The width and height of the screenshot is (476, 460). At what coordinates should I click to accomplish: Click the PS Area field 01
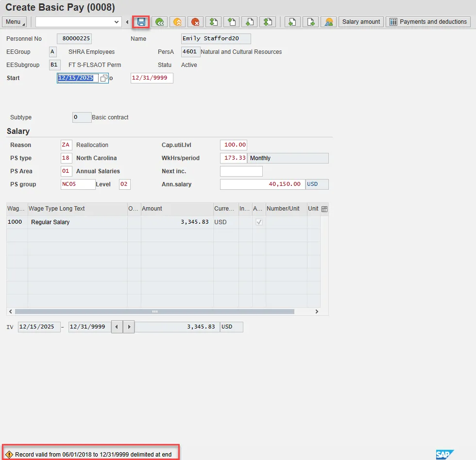(x=66, y=171)
